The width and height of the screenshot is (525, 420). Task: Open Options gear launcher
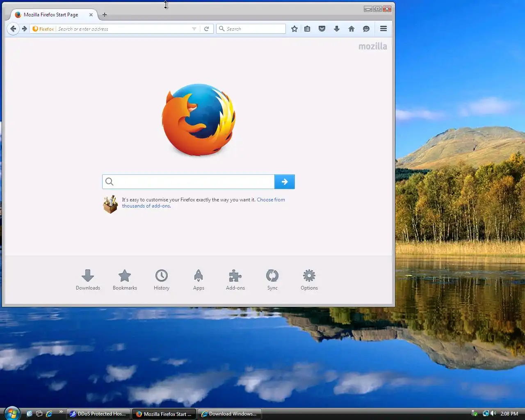pyautogui.click(x=309, y=280)
